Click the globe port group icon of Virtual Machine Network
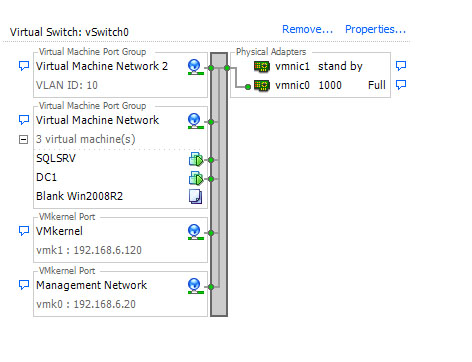472x362 pixels. (195, 121)
